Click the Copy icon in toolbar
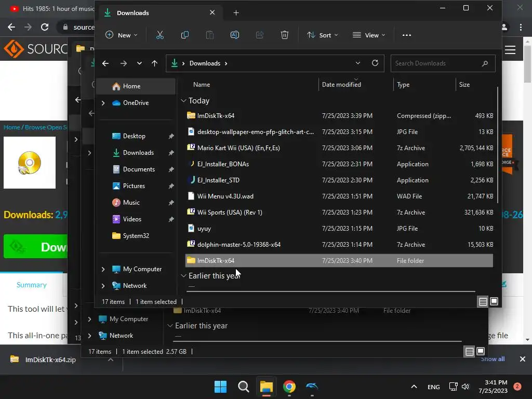Screen dimensions: 532x399 click(185, 35)
